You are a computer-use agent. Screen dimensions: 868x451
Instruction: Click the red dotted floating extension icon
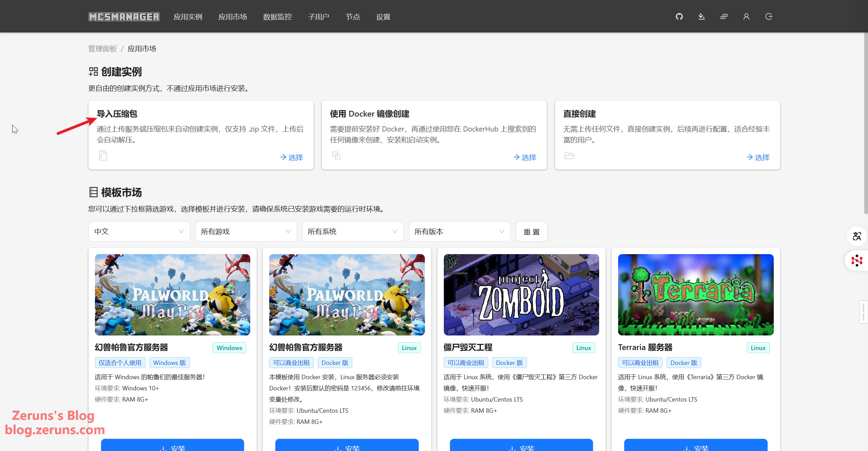coord(857,261)
